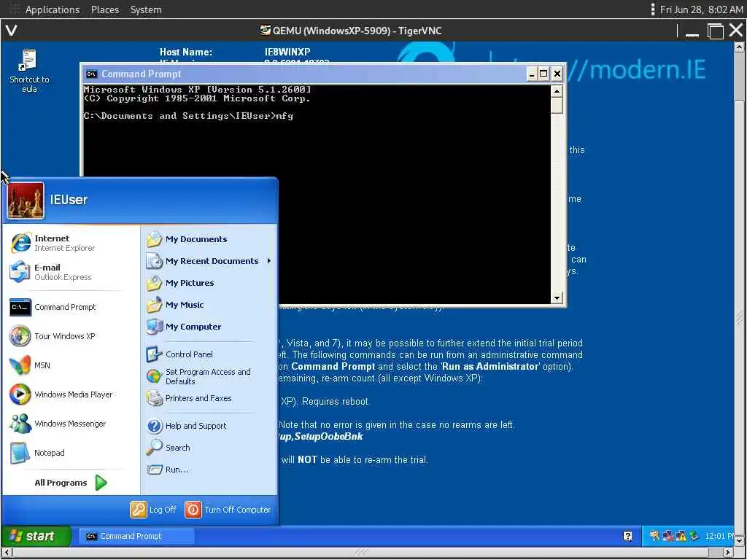Click the green start button
The height and width of the screenshot is (560, 747).
(x=36, y=536)
